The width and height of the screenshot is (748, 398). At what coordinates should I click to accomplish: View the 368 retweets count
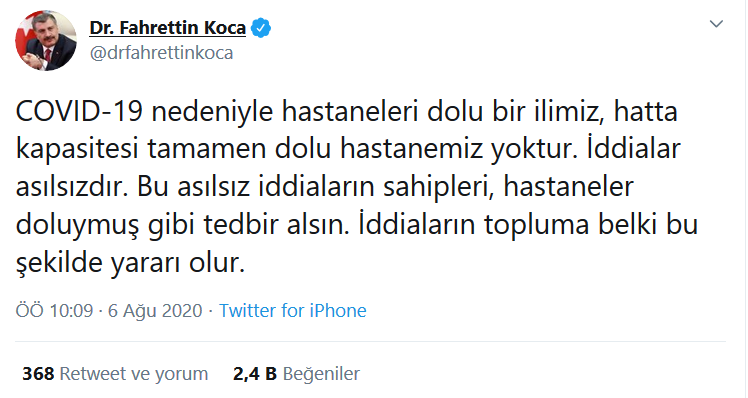point(38,374)
